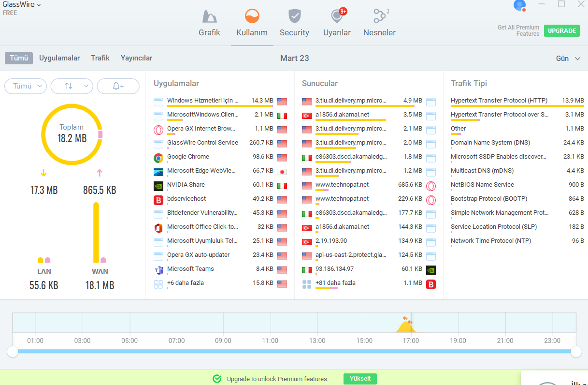The image size is (588, 385).
Task: Click the blue profile avatar icon
Action: coord(519,5)
